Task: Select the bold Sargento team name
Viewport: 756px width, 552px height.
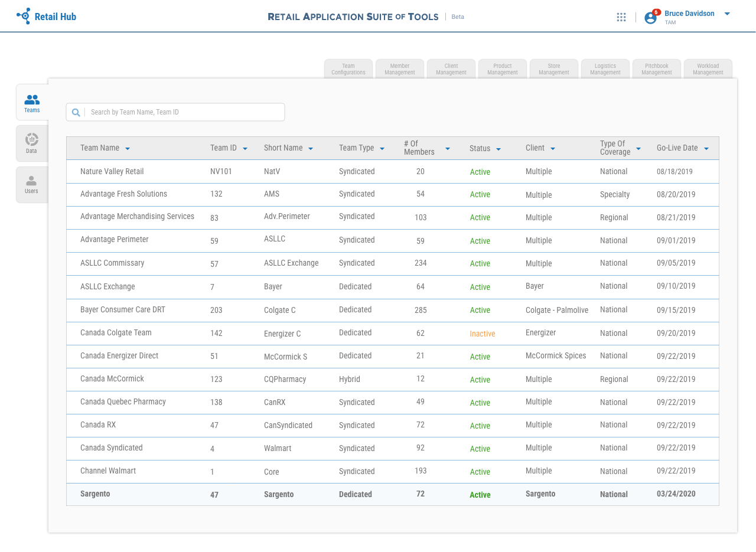Action: [x=95, y=494]
